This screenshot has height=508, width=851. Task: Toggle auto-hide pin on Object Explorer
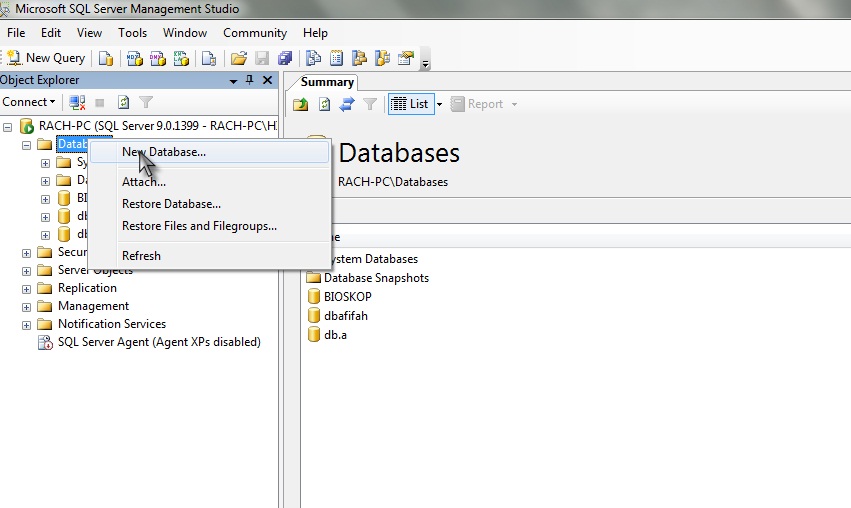[250, 80]
